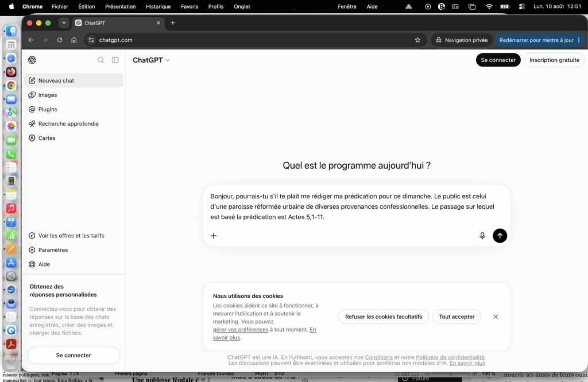Expand the ChatGPT model dropdown

(151, 60)
